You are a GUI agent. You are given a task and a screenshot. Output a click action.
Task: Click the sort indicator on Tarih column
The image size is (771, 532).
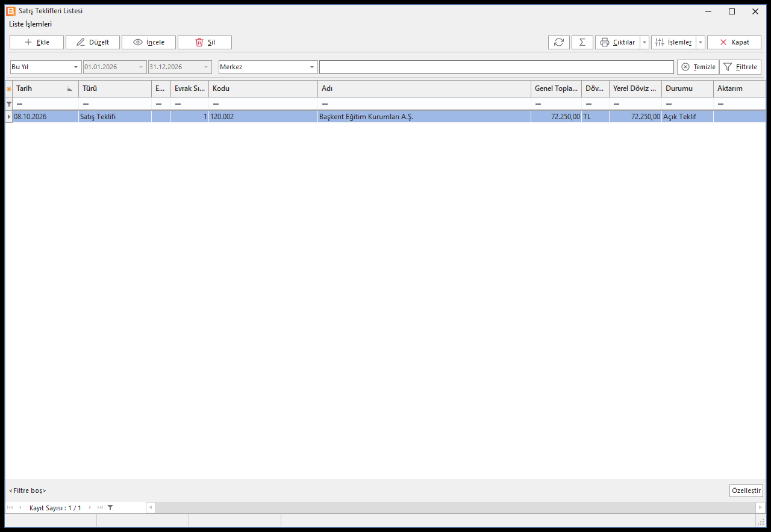point(70,89)
